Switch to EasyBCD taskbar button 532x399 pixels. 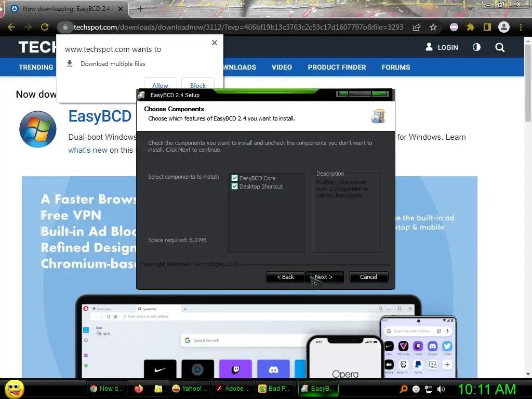coord(318,389)
